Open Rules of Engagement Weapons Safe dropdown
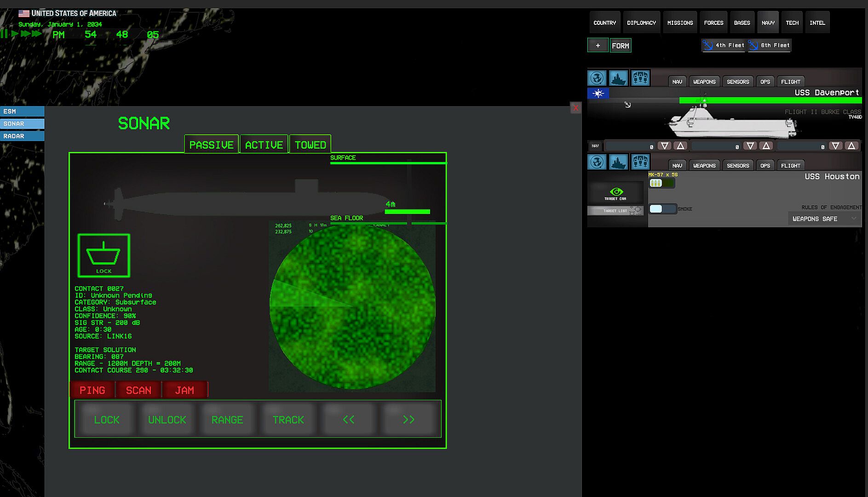The height and width of the screenshot is (497, 868). pyautogui.click(x=824, y=219)
